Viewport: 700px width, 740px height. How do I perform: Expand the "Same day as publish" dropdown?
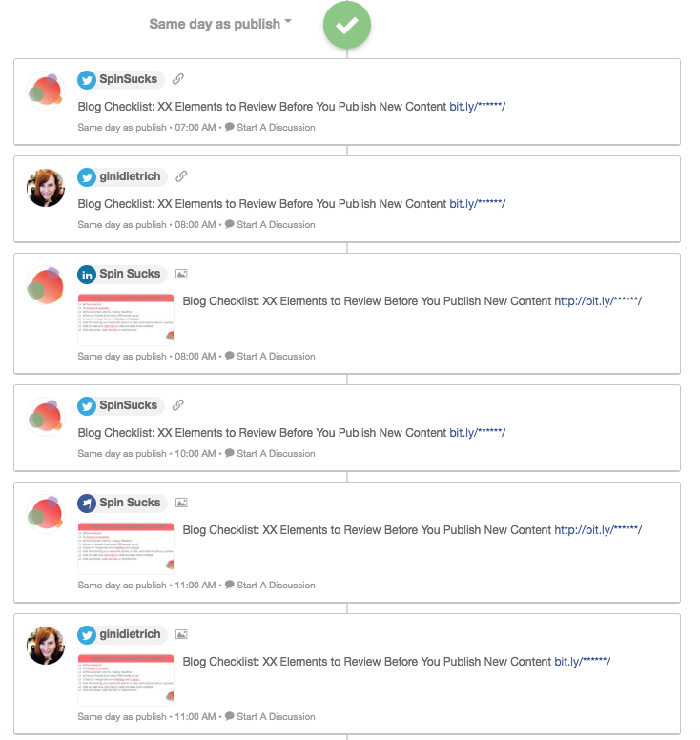click(220, 24)
